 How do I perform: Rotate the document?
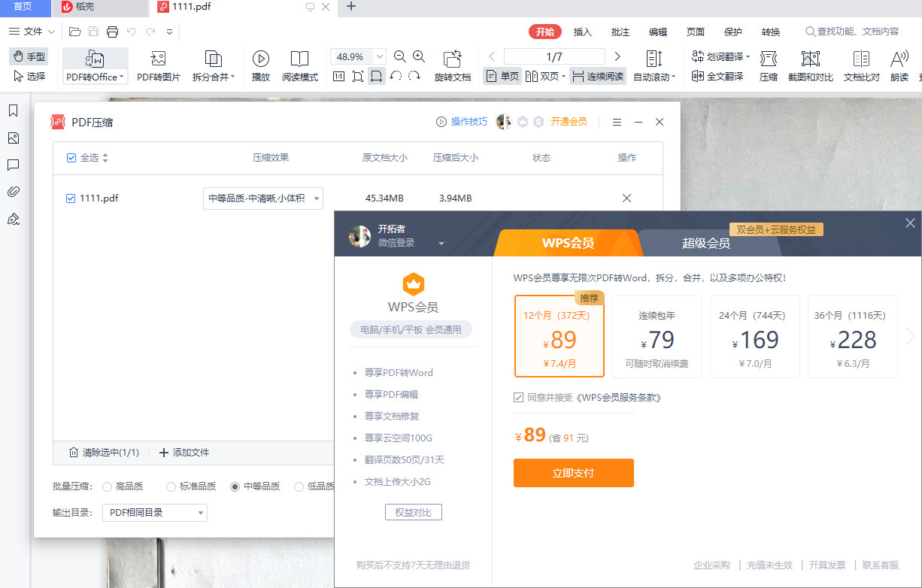click(x=452, y=66)
